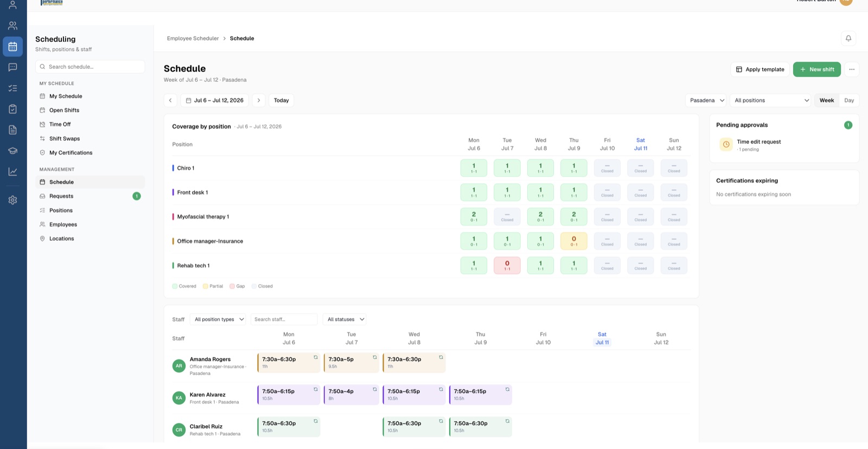The width and height of the screenshot is (868, 449).
Task: Open the All statuses dropdown
Action: [x=346, y=319]
